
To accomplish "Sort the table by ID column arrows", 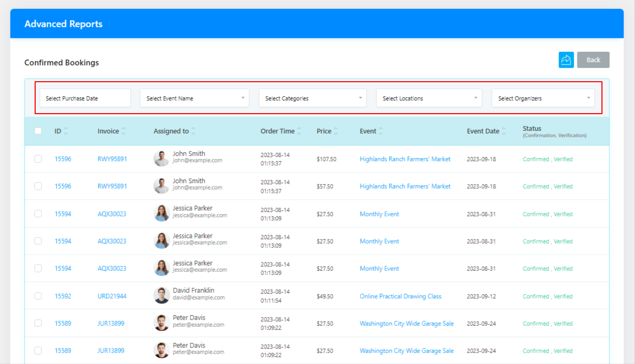I will coord(66,131).
